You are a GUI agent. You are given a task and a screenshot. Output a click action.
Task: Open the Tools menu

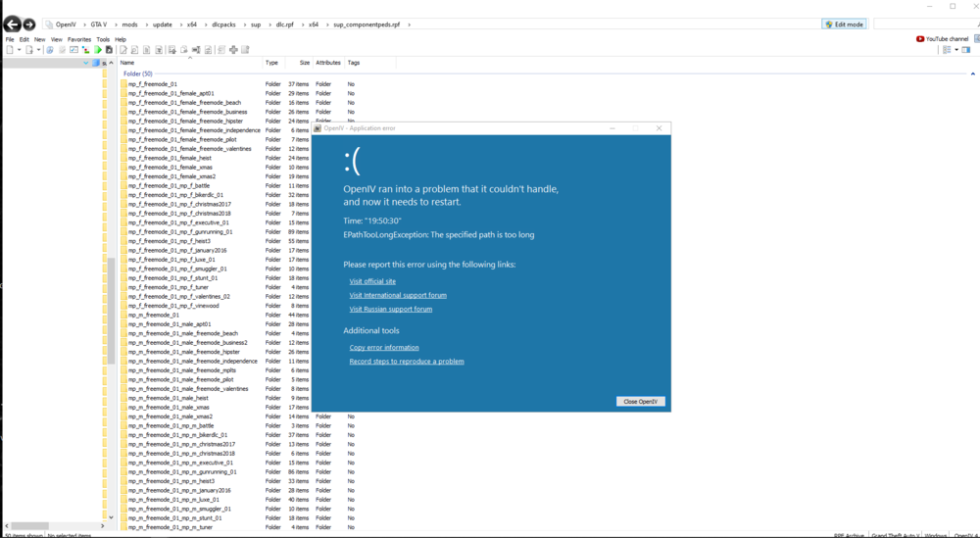pos(103,39)
